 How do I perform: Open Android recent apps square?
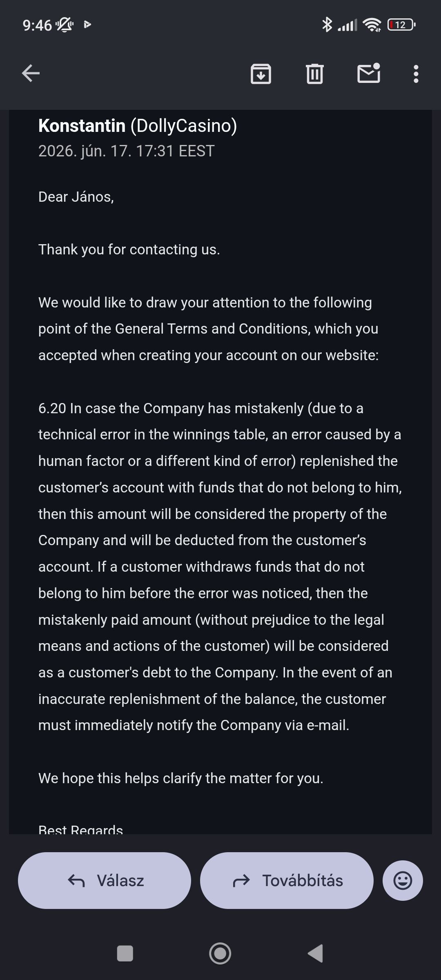[125, 953]
